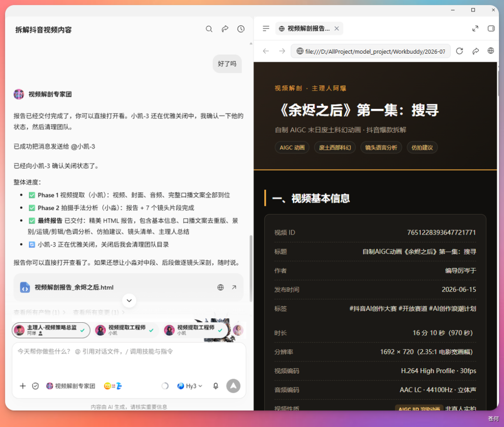504x427 pixels.
Task: Click the HTML file type icon
Action: (25, 287)
